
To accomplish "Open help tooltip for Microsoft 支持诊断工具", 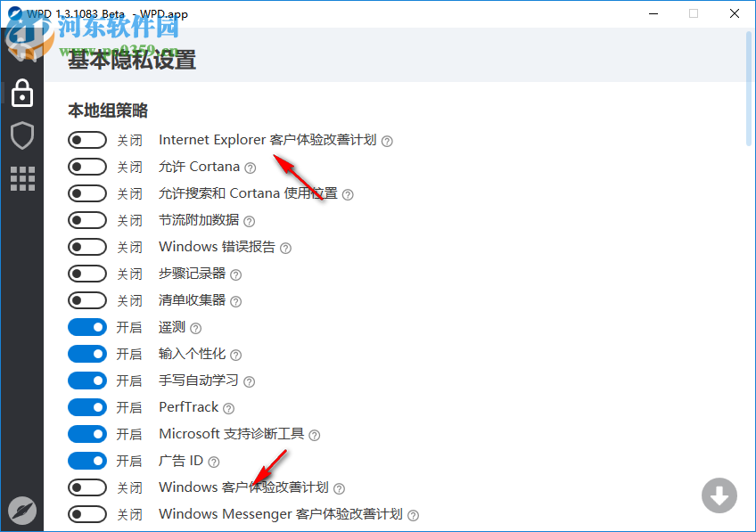I will [315, 434].
